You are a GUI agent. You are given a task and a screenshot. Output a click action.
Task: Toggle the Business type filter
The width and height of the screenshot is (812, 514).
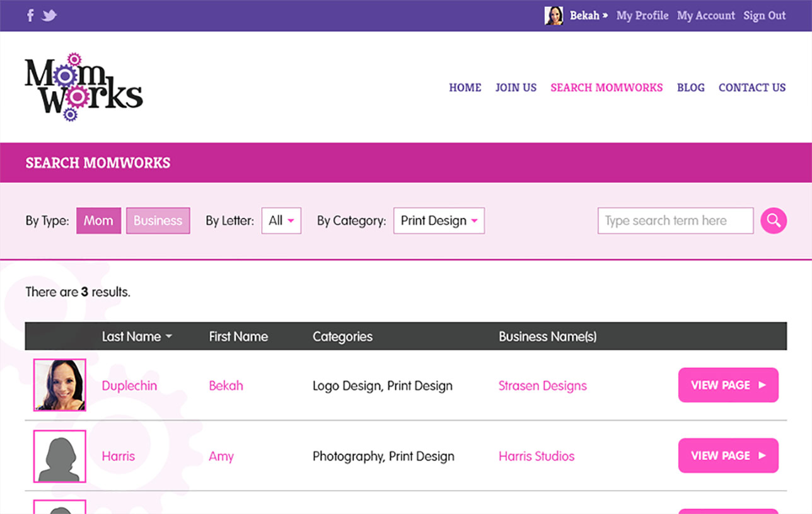click(158, 220)
